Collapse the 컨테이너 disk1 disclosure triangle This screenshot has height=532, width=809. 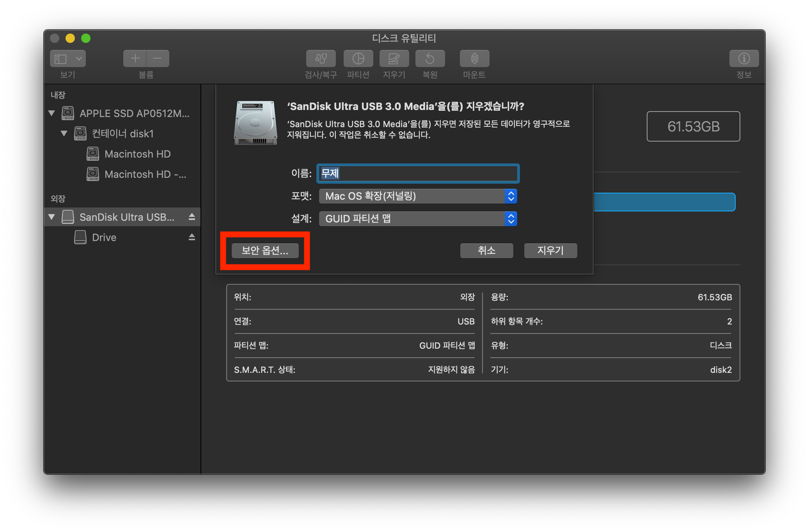[64, 134]
